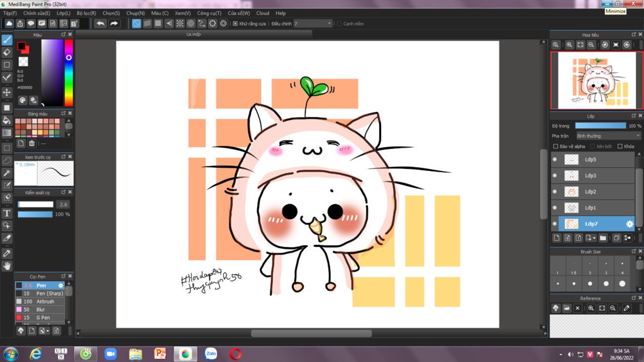Show hidden system tray icons

pos(560,354)
